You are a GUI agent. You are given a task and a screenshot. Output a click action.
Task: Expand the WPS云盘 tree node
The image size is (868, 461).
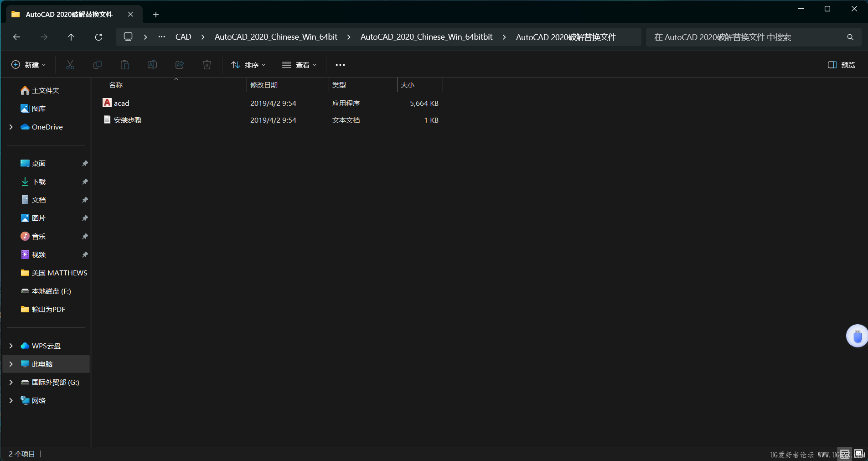[11, 346]
